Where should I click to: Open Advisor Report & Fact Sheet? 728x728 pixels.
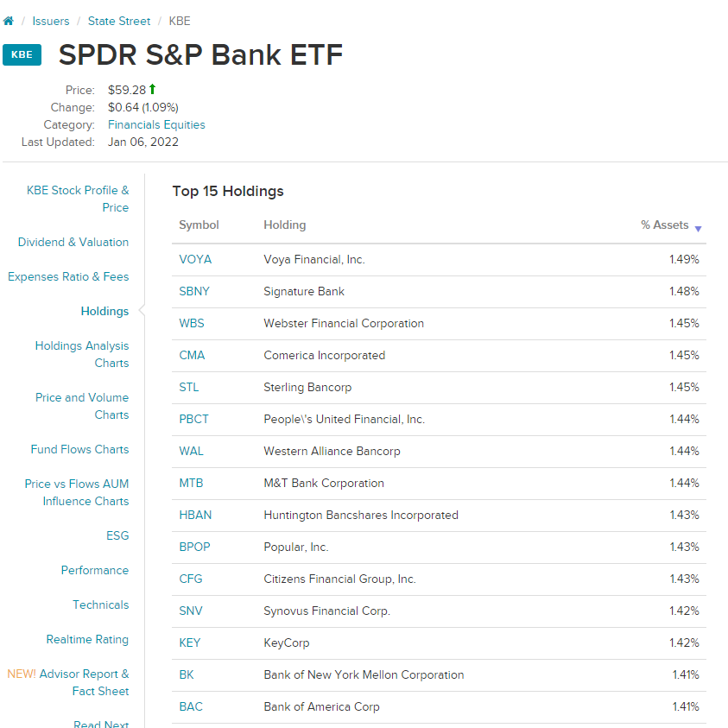pos(84,682)
